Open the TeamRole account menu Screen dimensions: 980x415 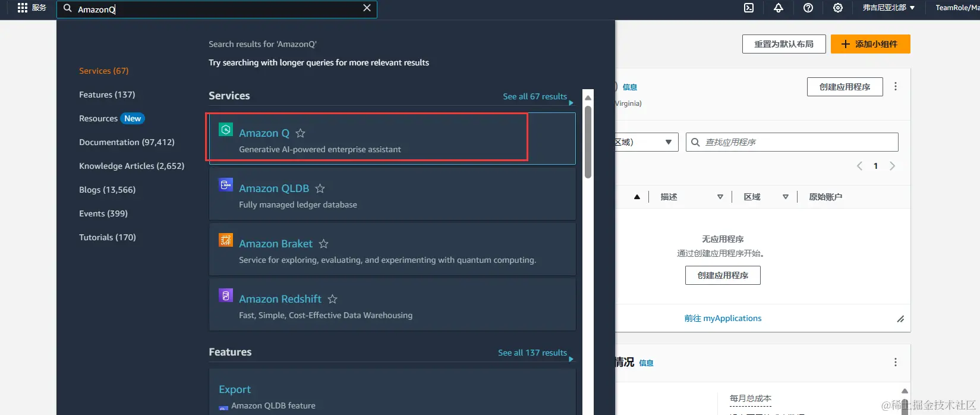(x=957, y=8)
